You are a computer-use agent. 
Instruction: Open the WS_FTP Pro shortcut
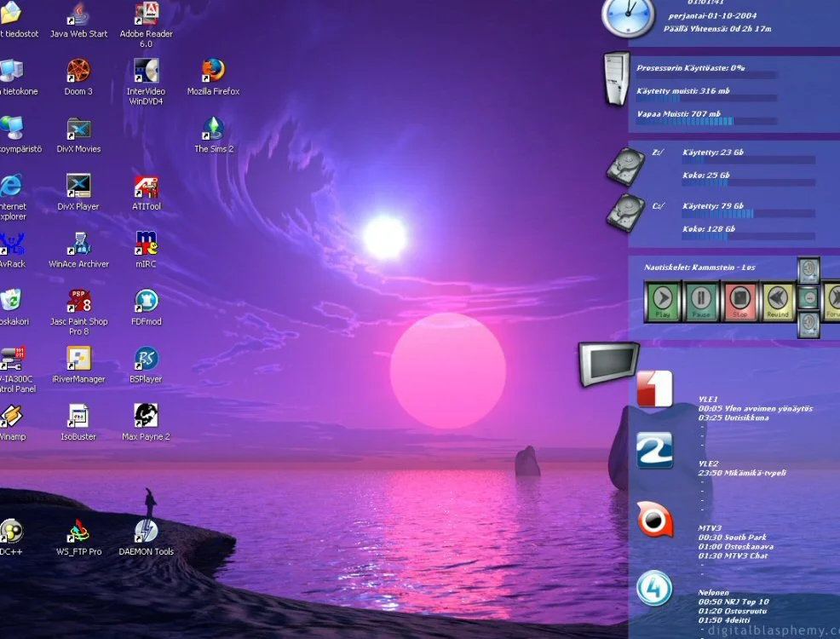tap(78, 531)
